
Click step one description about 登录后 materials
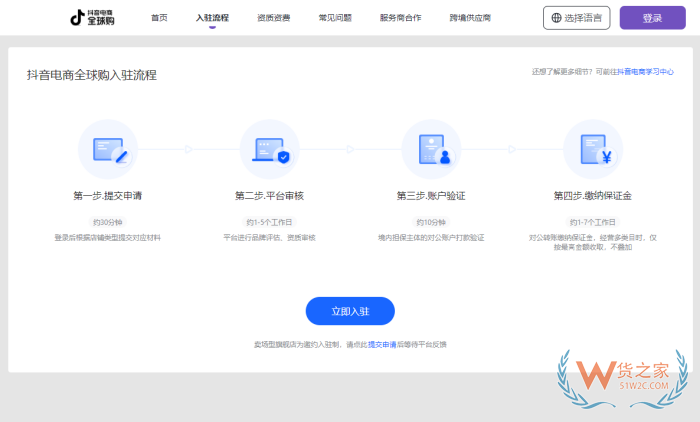point(108,238)
